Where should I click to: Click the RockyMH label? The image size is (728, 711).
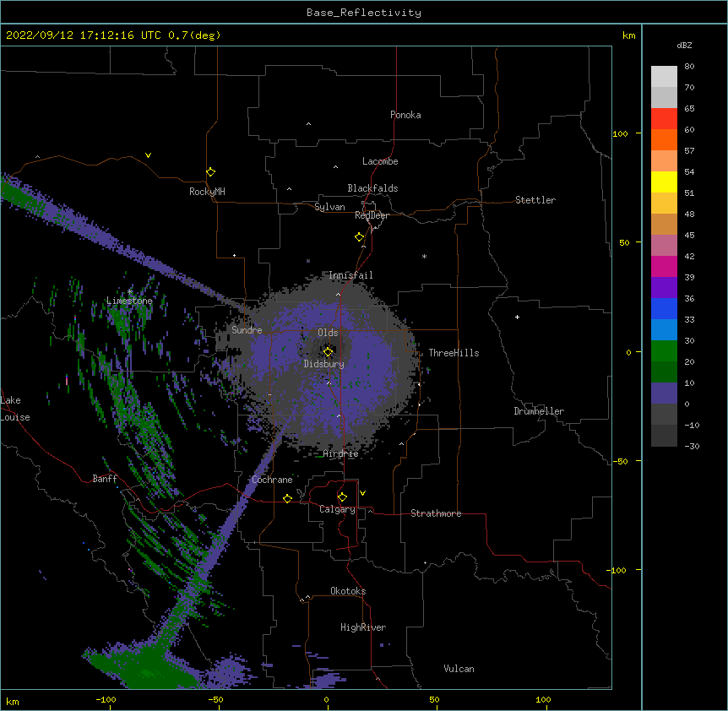pos(207,192)
